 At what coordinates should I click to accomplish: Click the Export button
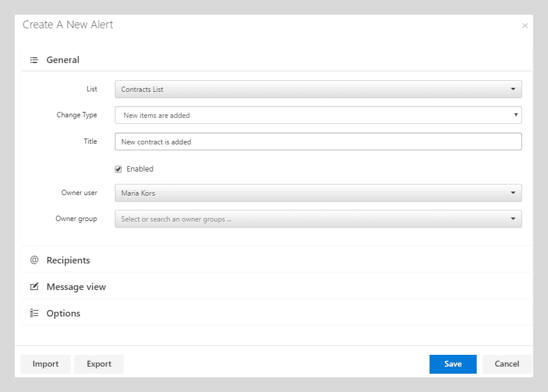(x=98, y=364)
